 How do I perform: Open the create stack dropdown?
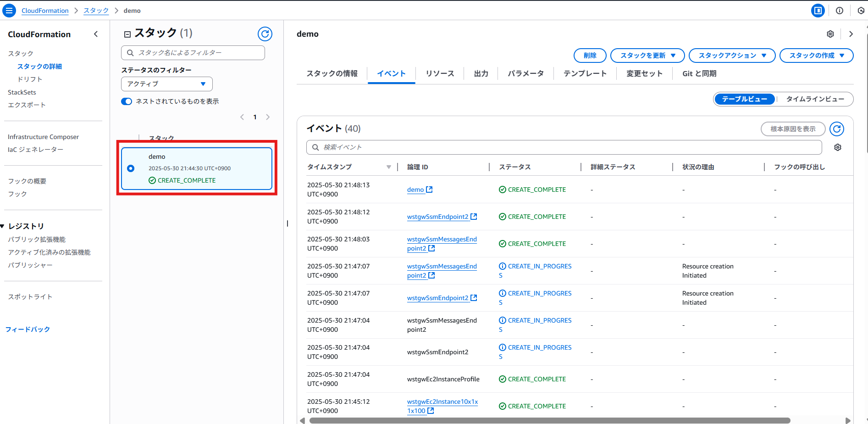[817, 56]
